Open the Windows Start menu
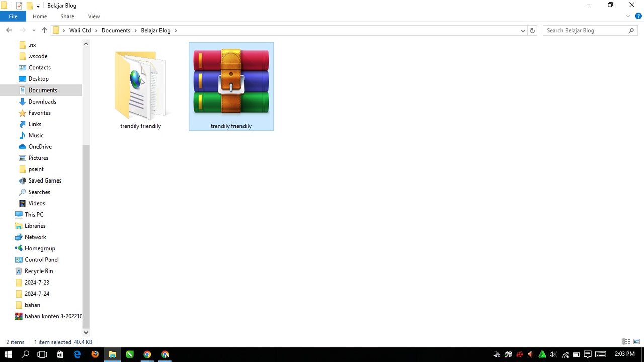 click(8, 354)
